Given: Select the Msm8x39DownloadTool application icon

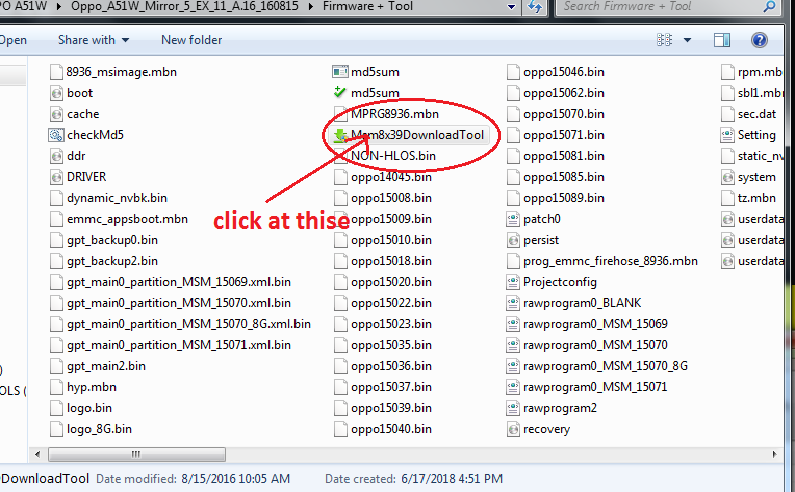Looking at the screenshot, I should coord(340,135).
